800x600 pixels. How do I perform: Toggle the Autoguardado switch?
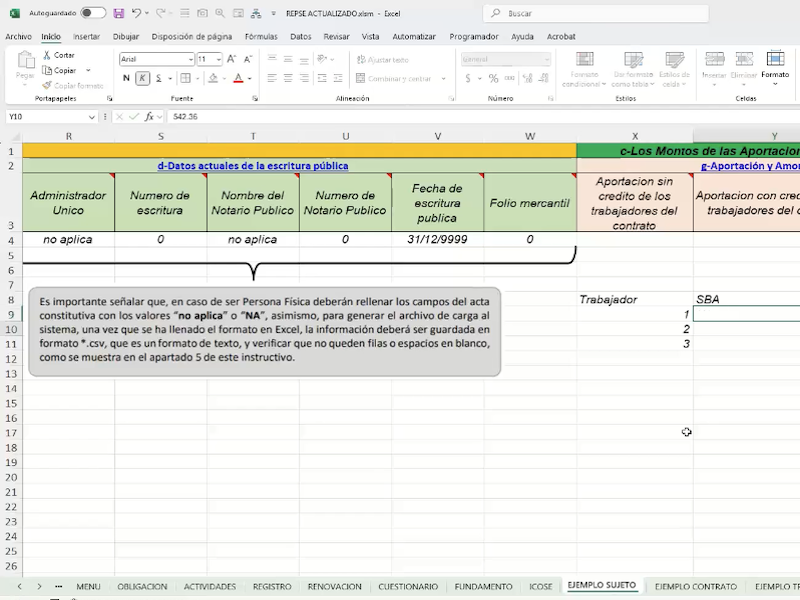pyautogui.click(x=93, y=13)
